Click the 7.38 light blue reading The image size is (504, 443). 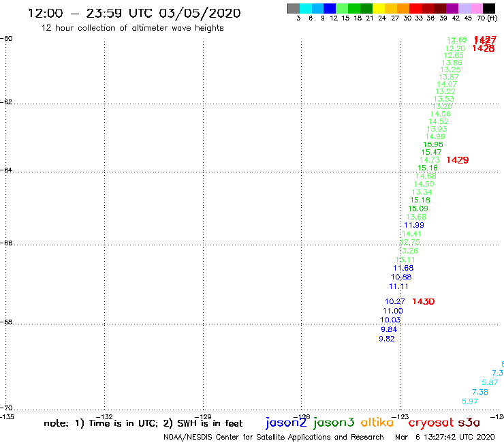(480, 392)
